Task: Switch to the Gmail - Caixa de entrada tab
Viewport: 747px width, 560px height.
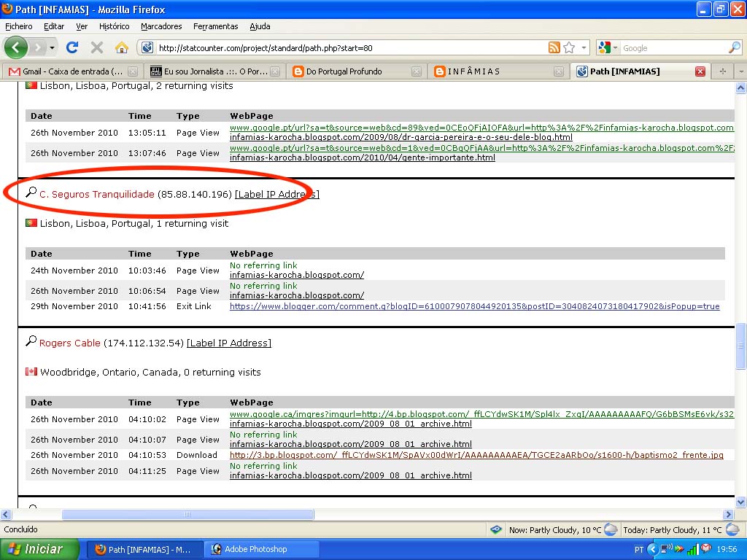Action: (72, 71)
